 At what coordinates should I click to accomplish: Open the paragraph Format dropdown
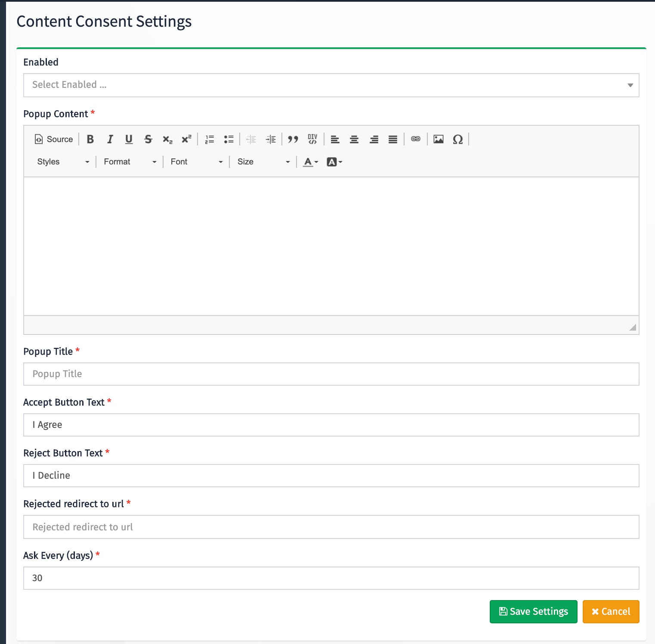[129, 162]
